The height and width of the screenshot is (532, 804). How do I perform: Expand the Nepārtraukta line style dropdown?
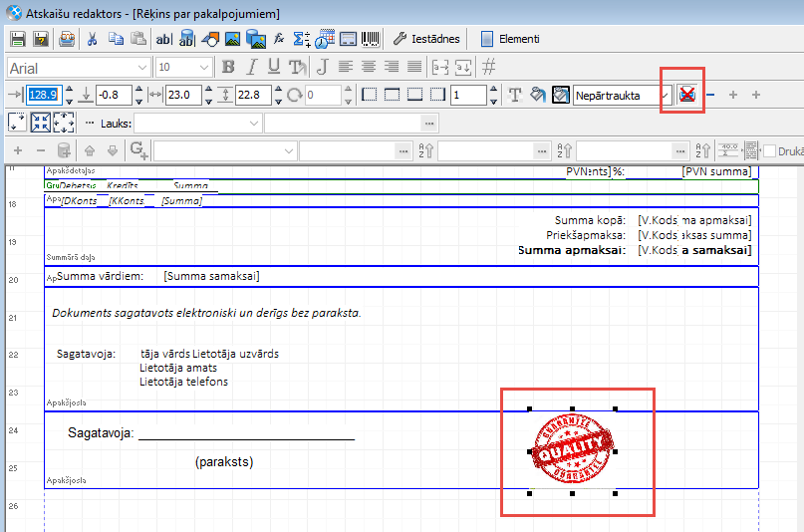coord(666,96)
